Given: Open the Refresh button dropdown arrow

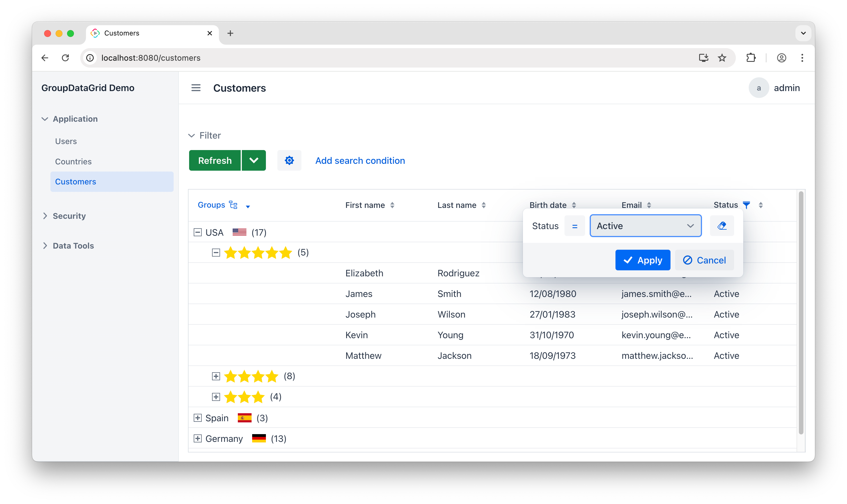Looking at the screenshot, I should click(254, 160).
